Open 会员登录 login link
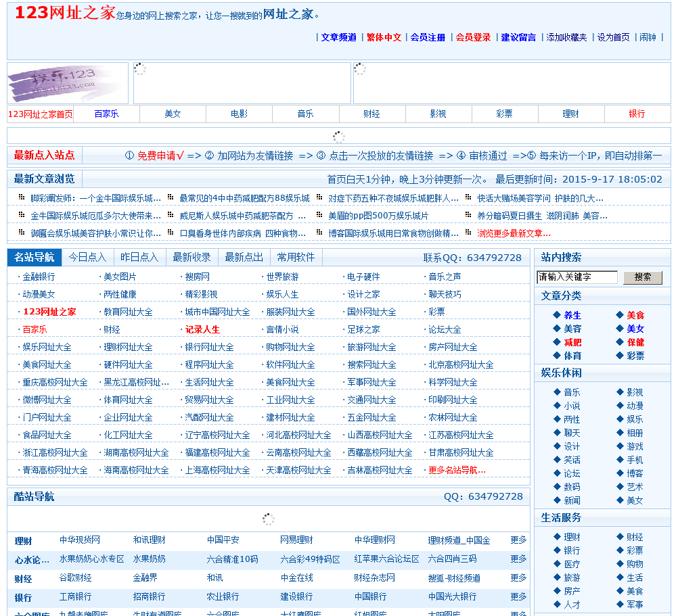Screen dimensions: 678x616 pos(473,38)
